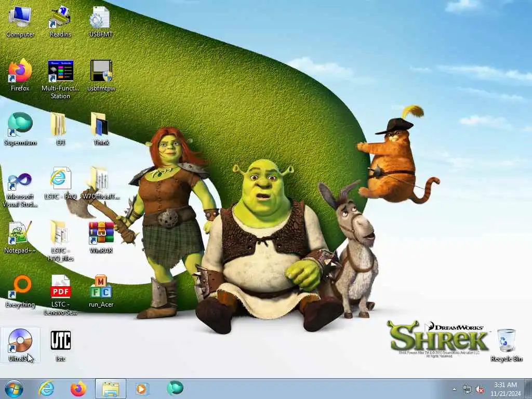Select the LSTC - FAQ_files folder
This screenshot has width=532, height=399.
coord(60,241)
